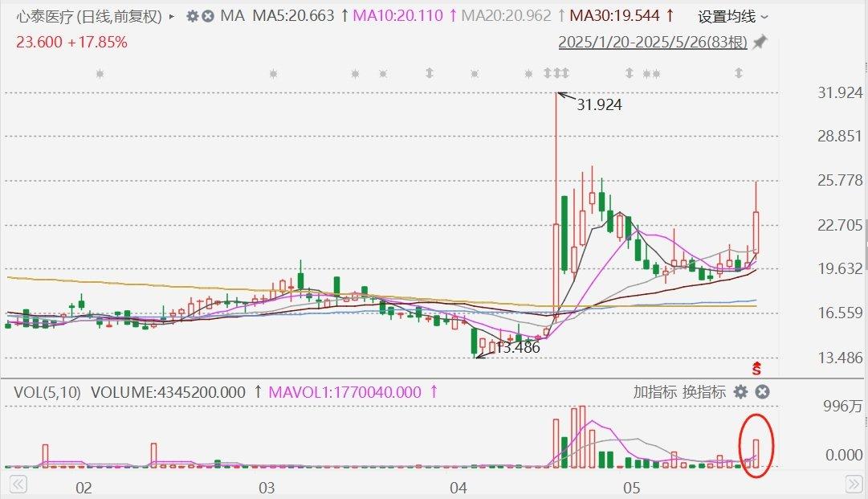Screen dimensions: 868x499
Task: Click the red-circled latest volume bar
Action: click(756, 452)
